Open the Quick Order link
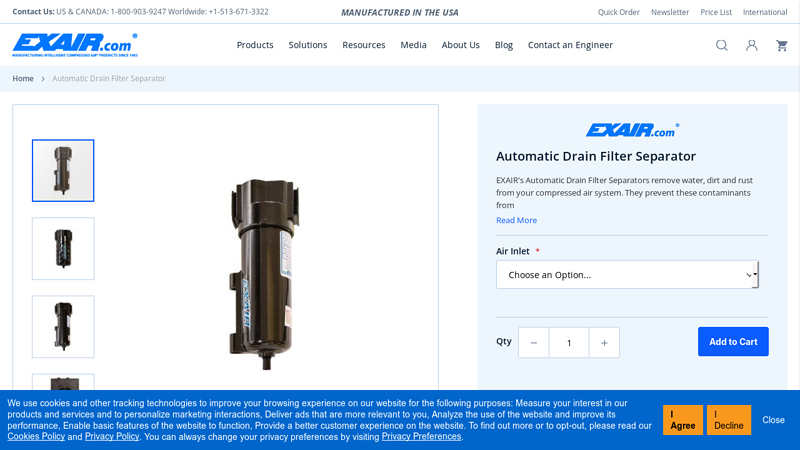Image resolution: width=800 pixels, height=450 pixels. click(x=618, y=12)
